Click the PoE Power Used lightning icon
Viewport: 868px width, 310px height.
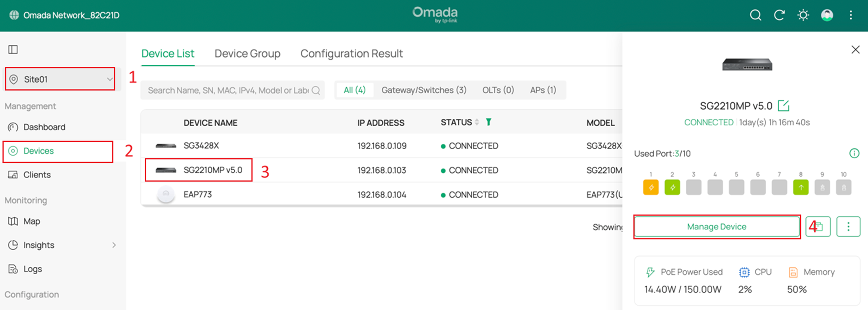pyautogui.click(x=650, y=272)
